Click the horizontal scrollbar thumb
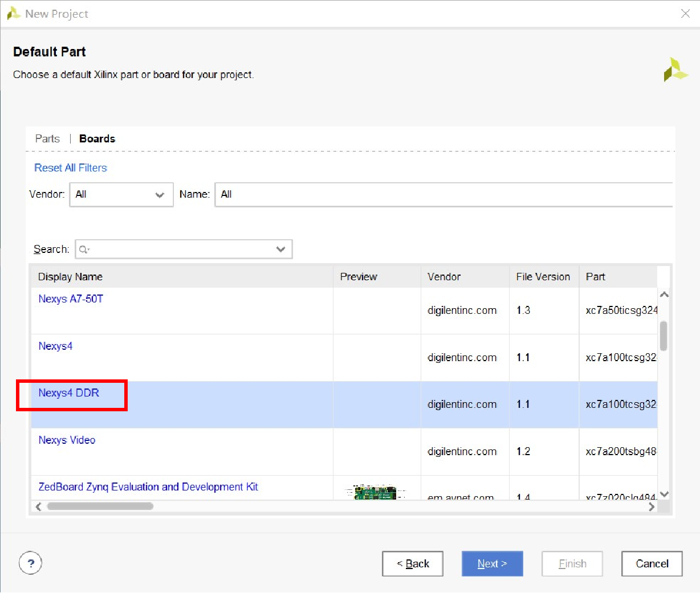The image size is (700, 593). pyautogui.click(x=100, y=506)
